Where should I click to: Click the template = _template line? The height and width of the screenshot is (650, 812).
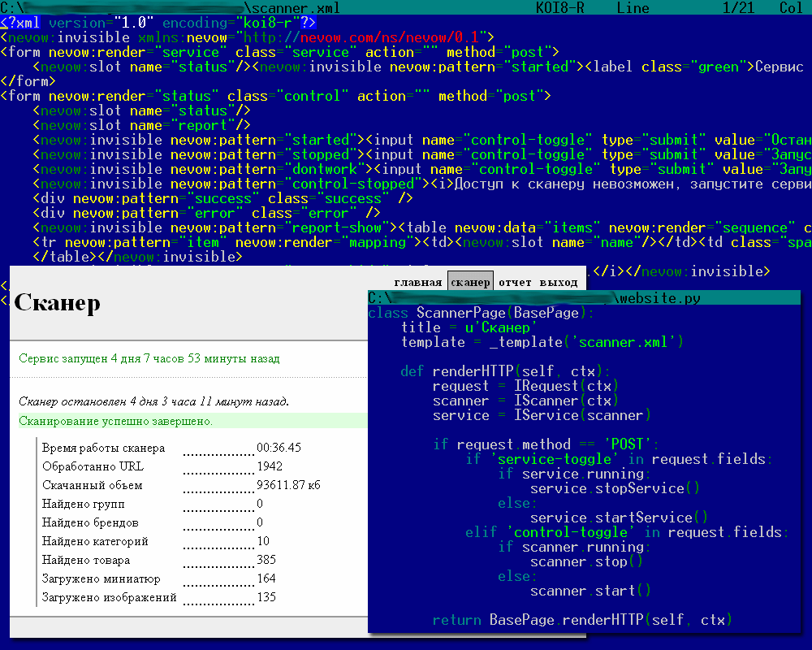[542, 342]
